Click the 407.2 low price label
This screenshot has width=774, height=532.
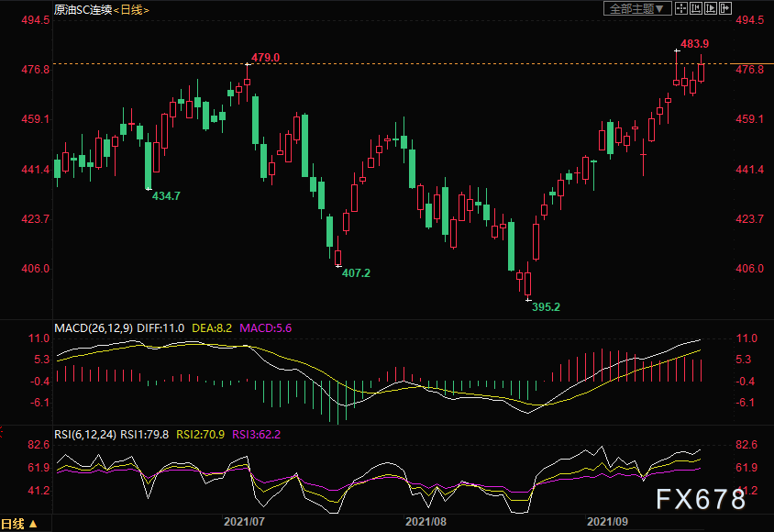click(x=356, y=273)
